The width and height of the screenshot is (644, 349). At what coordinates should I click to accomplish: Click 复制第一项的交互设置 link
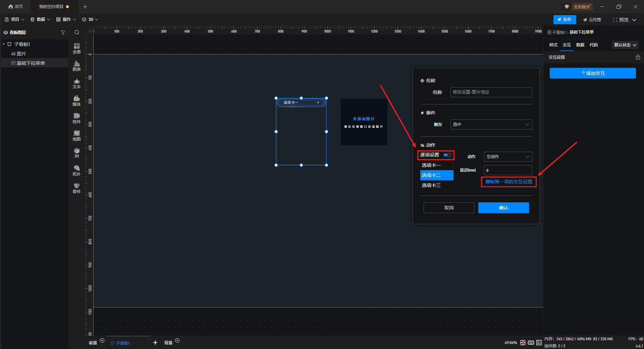(x=508, y=182)
